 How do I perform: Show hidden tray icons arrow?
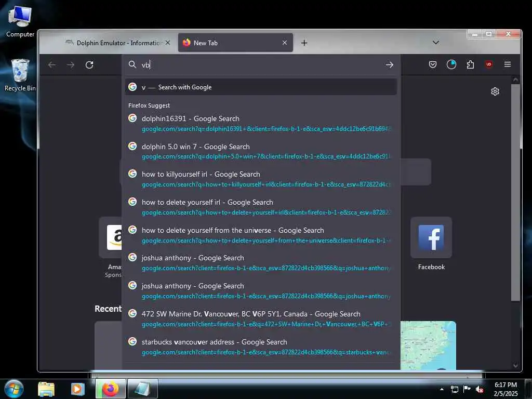tap(442, 389)
